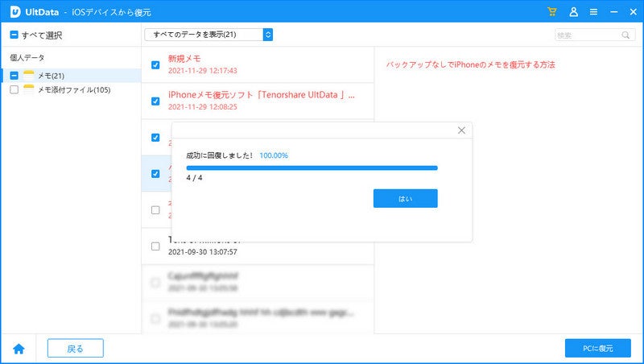644x364 pixels.
Task: Click the 成功に回復しました! message
Action: pos(219,155)
